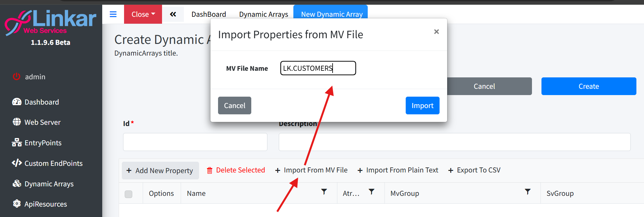Click the blue Import button
Screen dimensions: 644x217
[422, 105]
